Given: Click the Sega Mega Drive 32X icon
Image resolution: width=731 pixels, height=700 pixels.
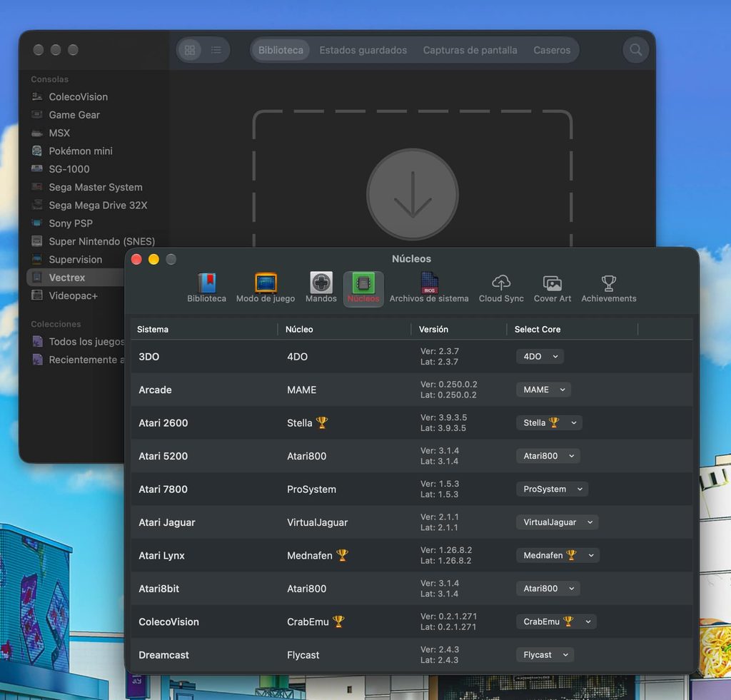Looking at the screenshot, I should tap(37, 205).
